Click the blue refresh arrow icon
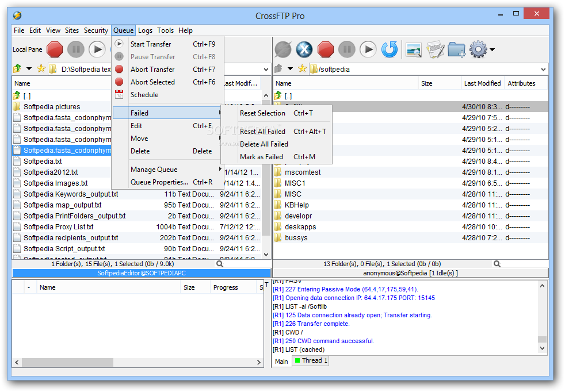Viewport: 565px width, 392px height. click(x=390, y=49)
